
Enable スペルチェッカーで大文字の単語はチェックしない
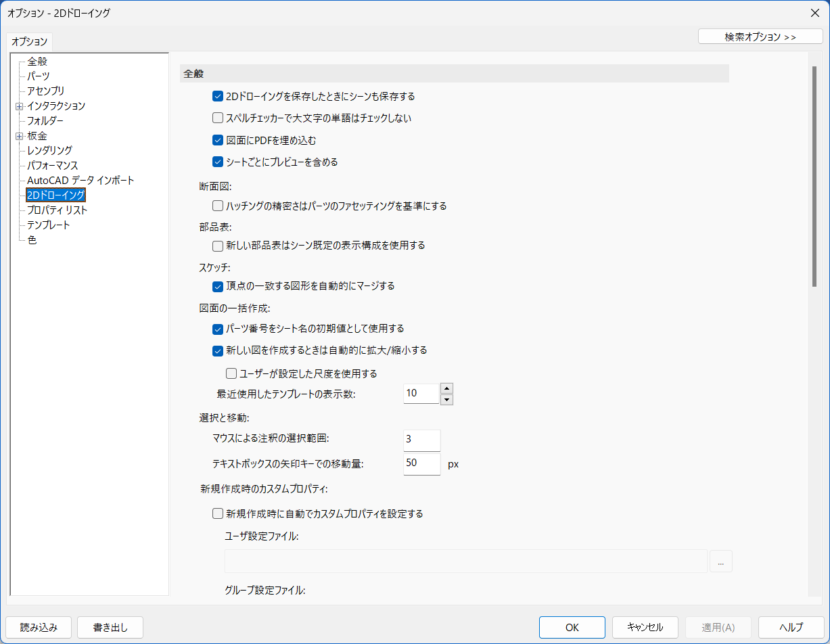(217, 118)
